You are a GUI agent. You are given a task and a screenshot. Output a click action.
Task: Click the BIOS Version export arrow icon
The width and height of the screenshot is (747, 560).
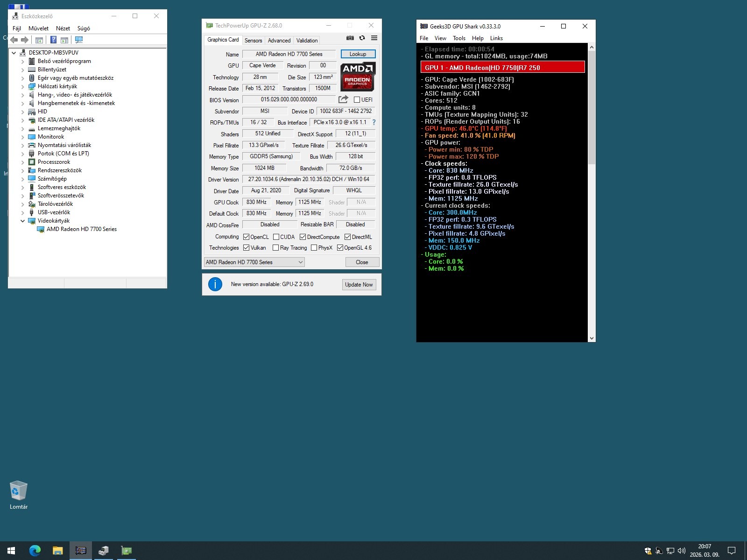(343, 99)
